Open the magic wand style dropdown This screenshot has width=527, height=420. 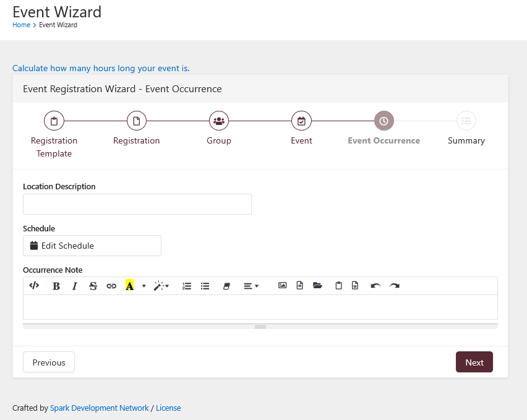coord(161,286)
